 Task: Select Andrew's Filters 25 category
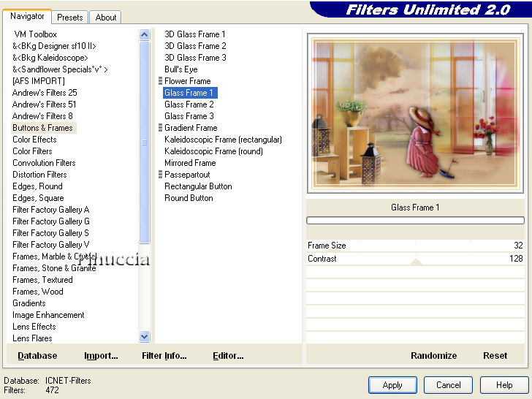[x=45, y=93]
